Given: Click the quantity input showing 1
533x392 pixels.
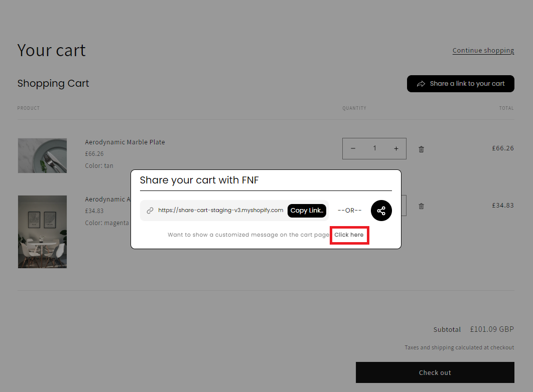Looking at the screenshot, I should point(374,148).
